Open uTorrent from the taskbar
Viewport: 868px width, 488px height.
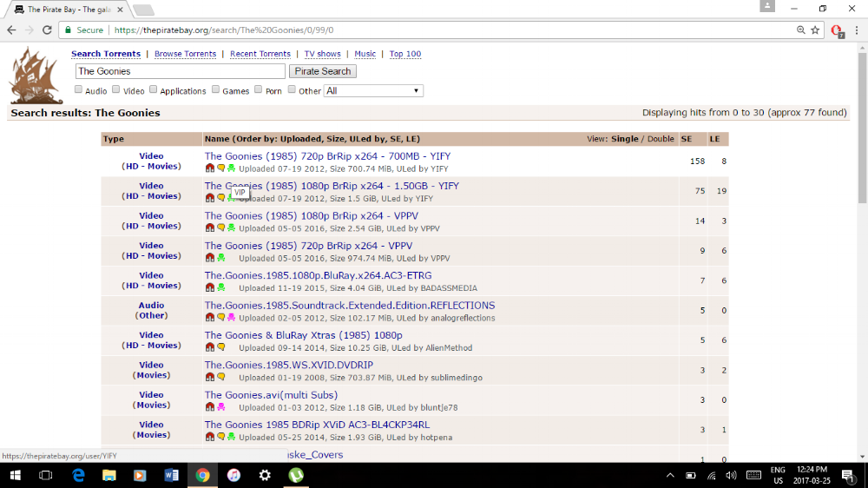(296, 475)
